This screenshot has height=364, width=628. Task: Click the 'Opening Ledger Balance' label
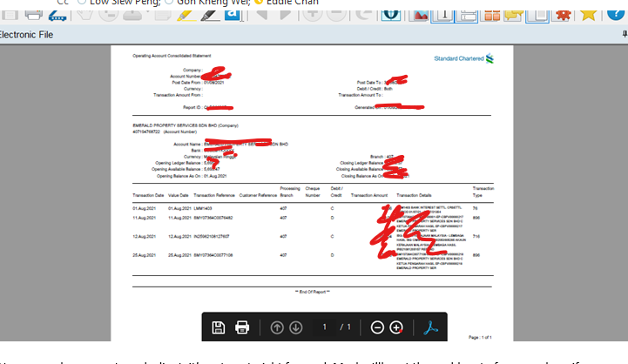pyautogui.click(x=178, y=163)
